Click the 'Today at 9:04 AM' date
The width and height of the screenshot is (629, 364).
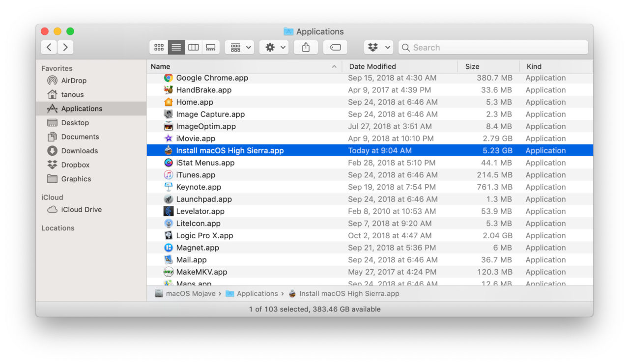[380, 150]
